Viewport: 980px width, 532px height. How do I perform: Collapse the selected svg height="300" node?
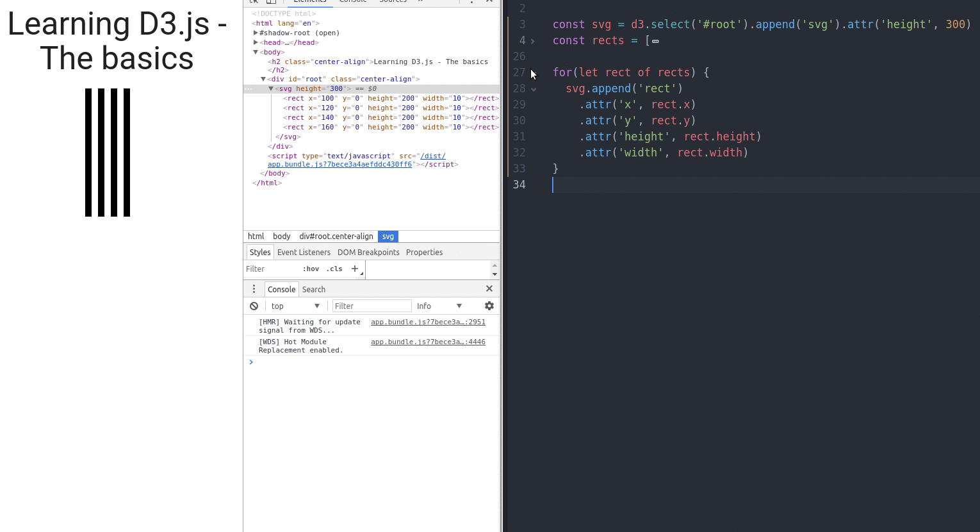coord(271,88)
